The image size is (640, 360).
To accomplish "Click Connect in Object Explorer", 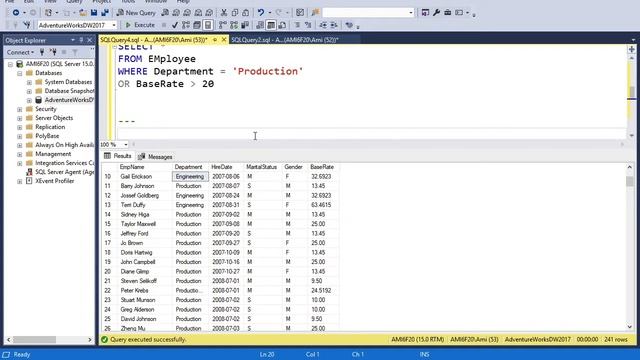I will tap(20, 52).
